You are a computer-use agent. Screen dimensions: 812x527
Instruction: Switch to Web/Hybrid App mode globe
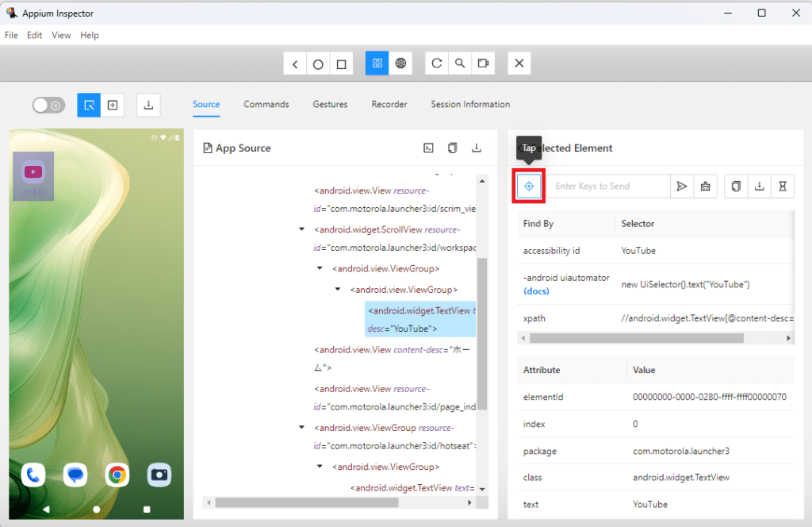click(400, 63)
